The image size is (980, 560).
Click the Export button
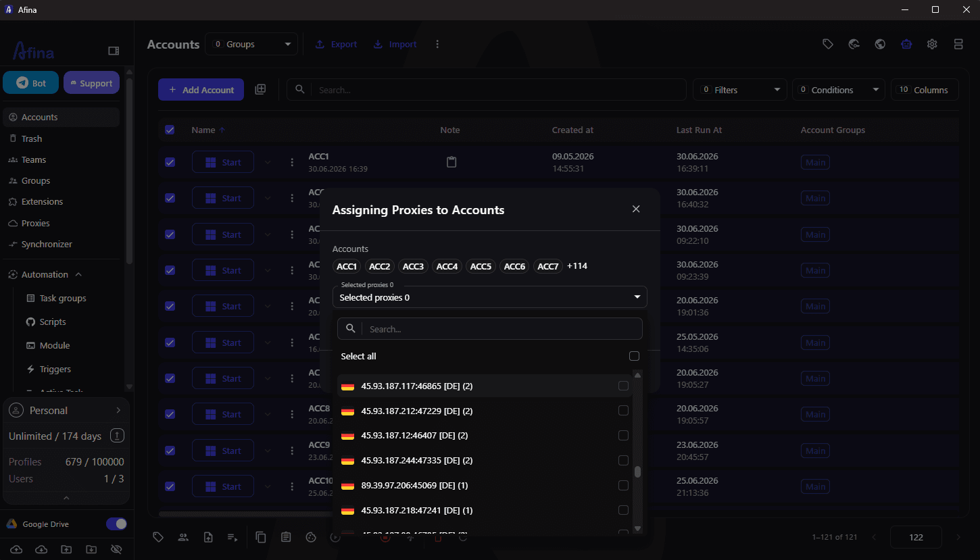[x=336, y=44]
